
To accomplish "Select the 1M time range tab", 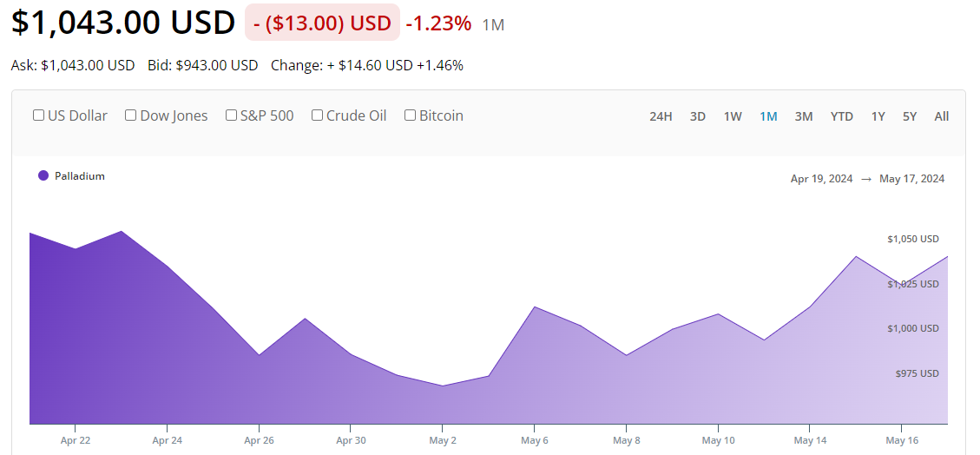I will point(768,116).
